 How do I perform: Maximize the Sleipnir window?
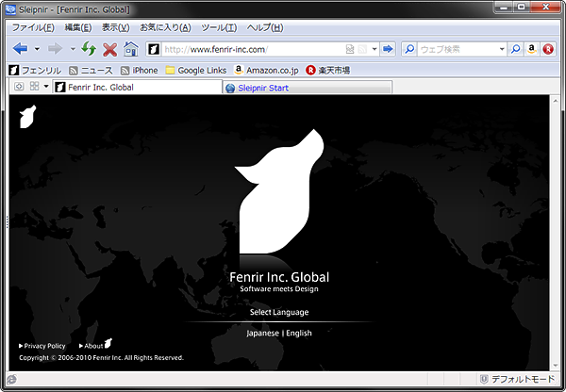click(x=521, y=8)
